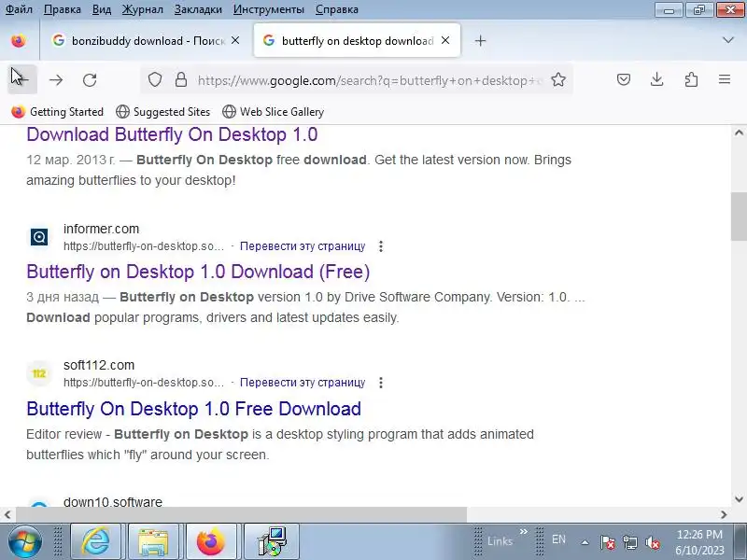Click the scroll left arrow
This screenshot has width=747, height=560.
(7, 515)
